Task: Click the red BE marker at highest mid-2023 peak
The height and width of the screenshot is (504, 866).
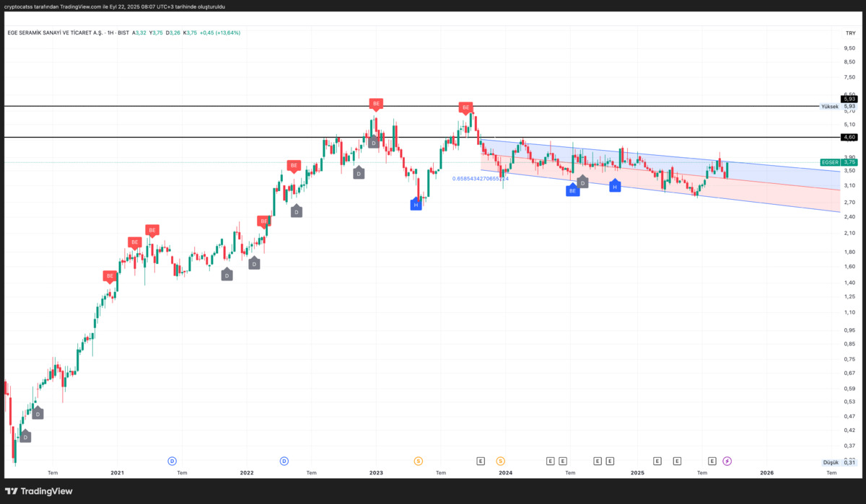Action: coord(465,107)
